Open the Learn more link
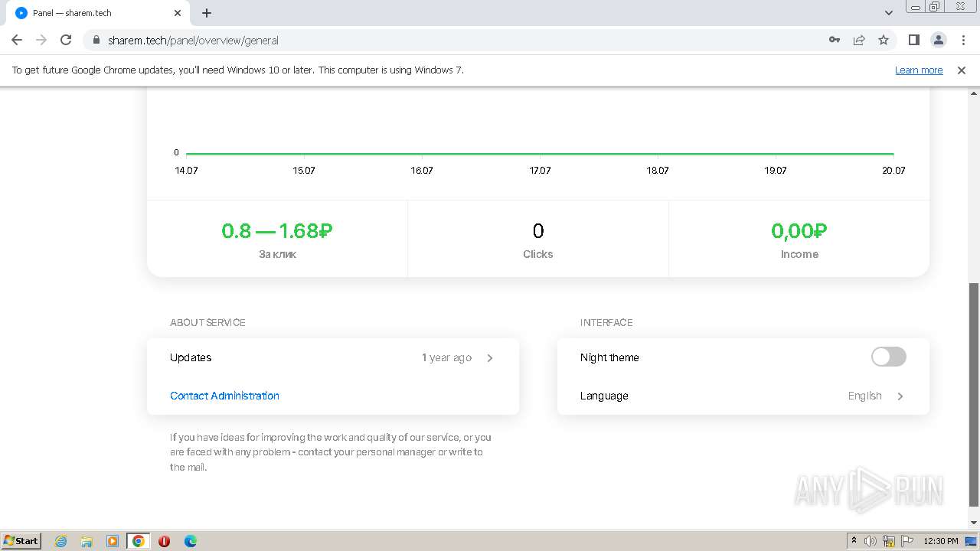 click(x=919, y=70)
